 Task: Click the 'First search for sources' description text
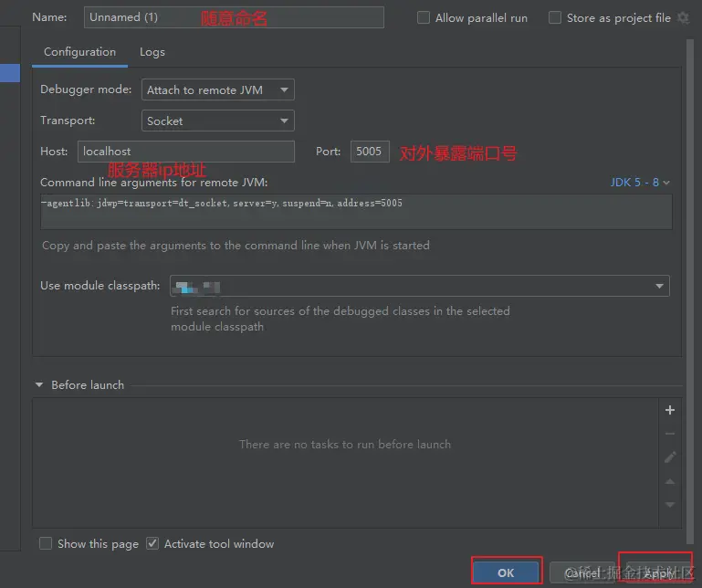(340, 319)
